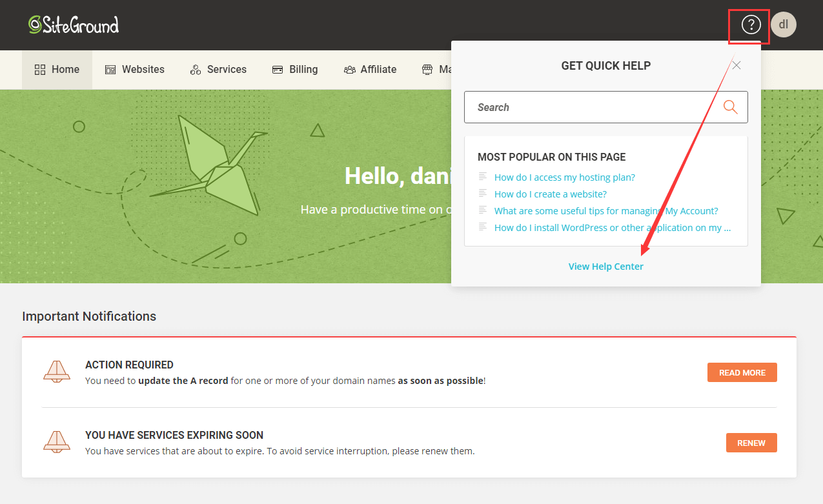Viewport: 823px width, 504px height.
Task: Open View Help Center link
Action: (x=605, y=266)
